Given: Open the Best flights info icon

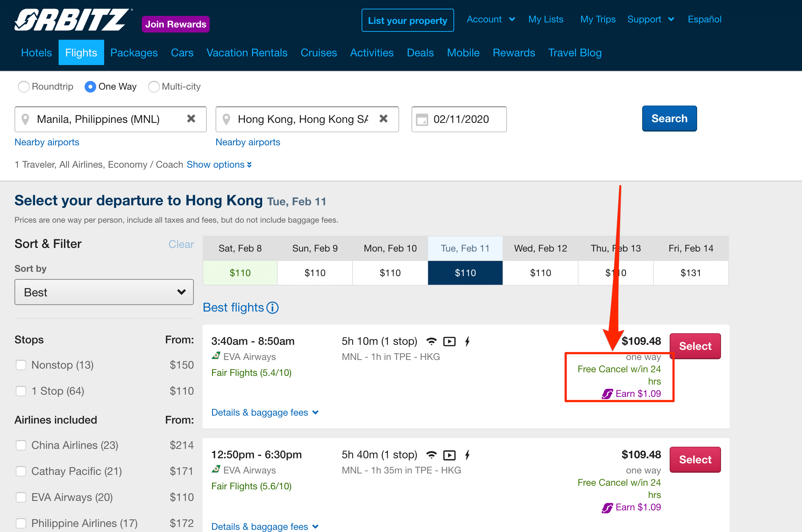Looking at the screenshot, I should coord(273,308).
